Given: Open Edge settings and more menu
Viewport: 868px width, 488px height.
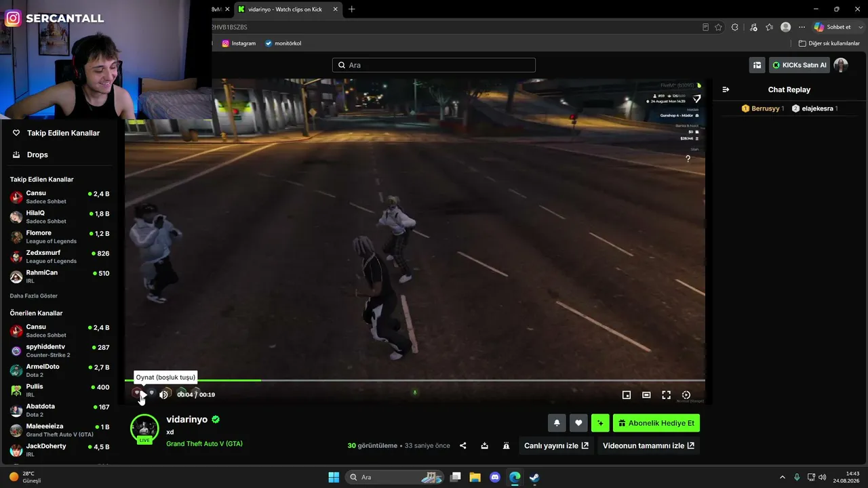Looking at the screenshot, I should click(802, 27).
